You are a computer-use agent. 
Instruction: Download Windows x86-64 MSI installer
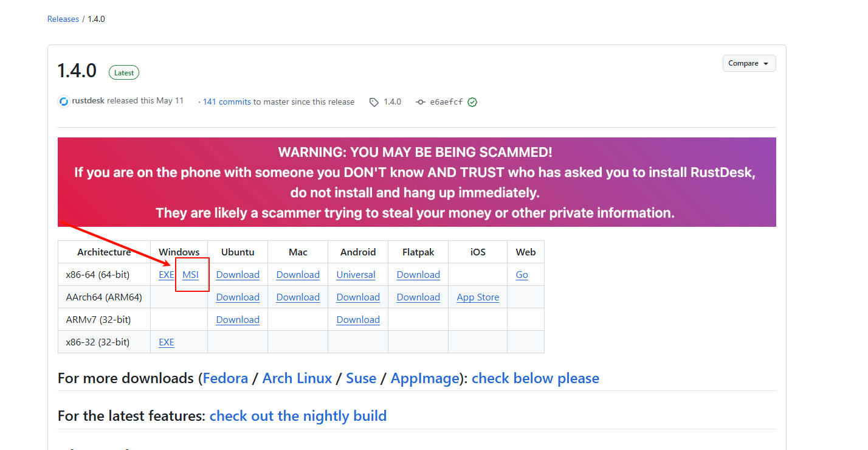[x=191, y=275]
